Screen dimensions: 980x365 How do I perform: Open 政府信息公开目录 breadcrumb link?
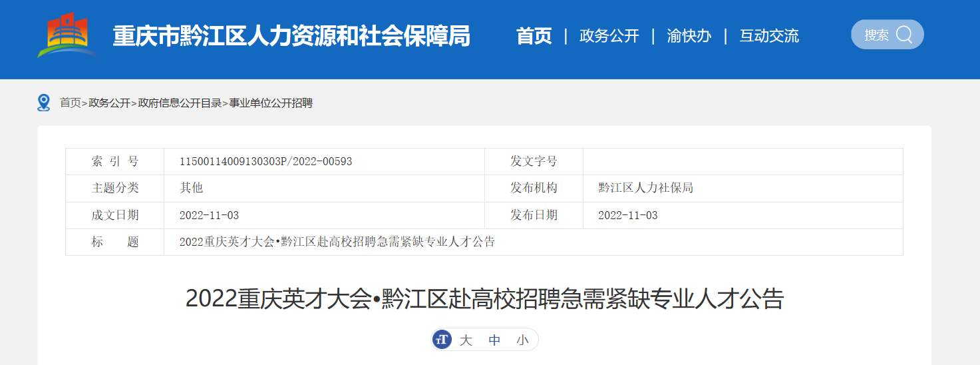[x=180, y=103]
